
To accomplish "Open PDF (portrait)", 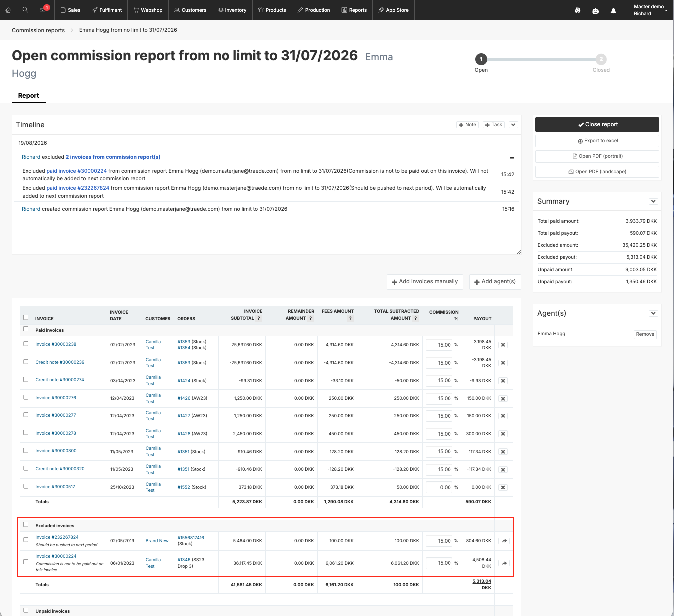I will coord(597,156).
